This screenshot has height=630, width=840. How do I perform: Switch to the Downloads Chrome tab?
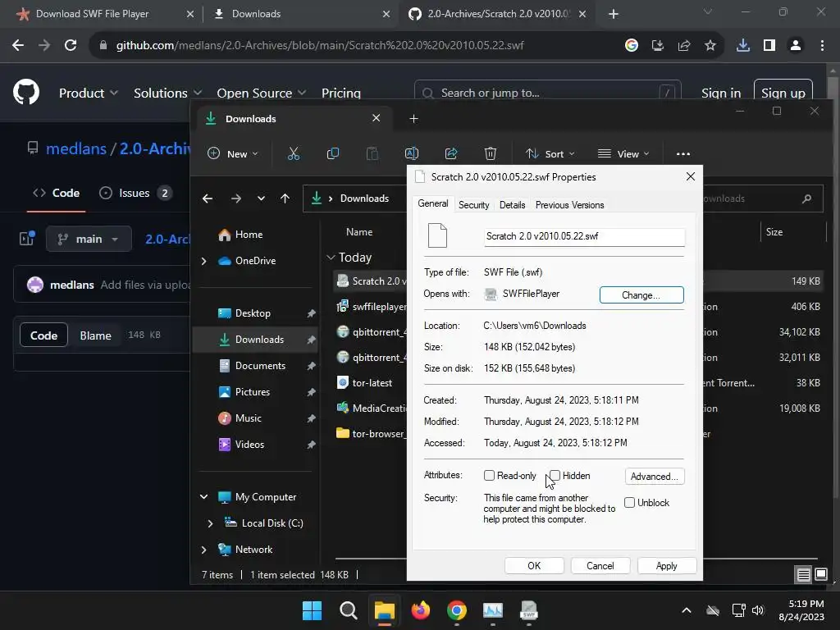301,14
